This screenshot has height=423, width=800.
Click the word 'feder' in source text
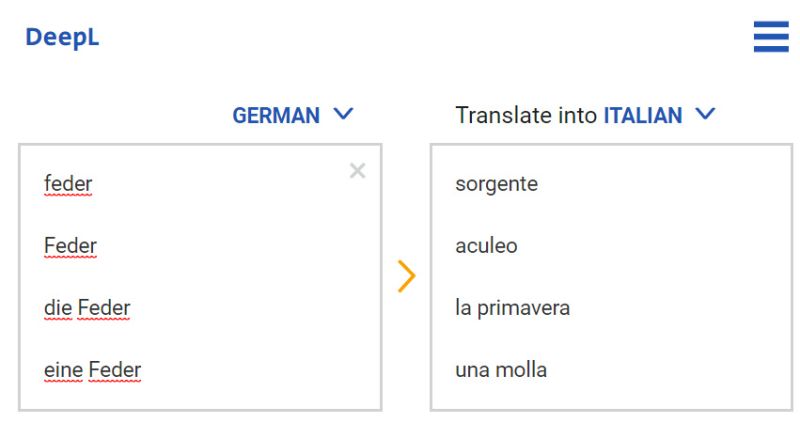68,184
